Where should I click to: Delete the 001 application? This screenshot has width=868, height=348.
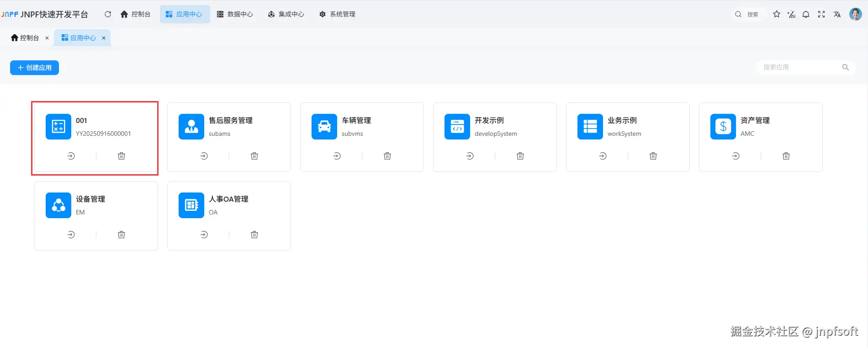pyautogui.click(x=122, y=156)
